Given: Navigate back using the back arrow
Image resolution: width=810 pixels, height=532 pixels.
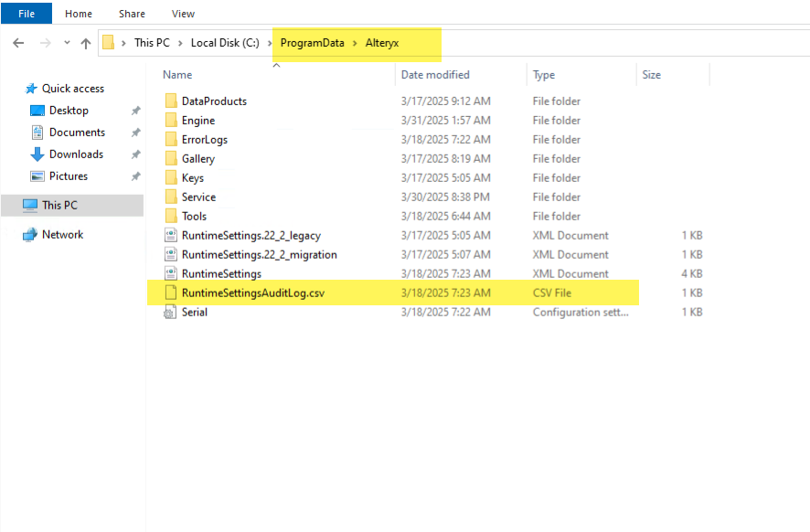Looking at the screenshot, I should (x=18, y=42).
